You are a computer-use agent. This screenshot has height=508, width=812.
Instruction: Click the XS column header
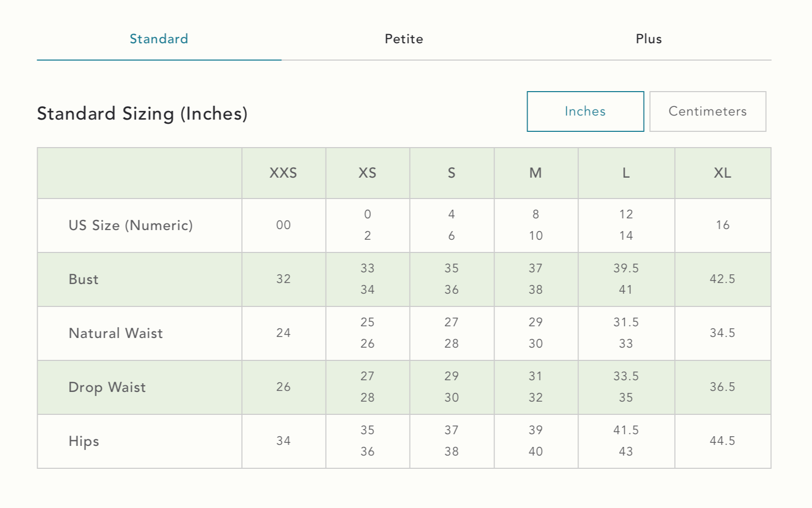[367, 173]
